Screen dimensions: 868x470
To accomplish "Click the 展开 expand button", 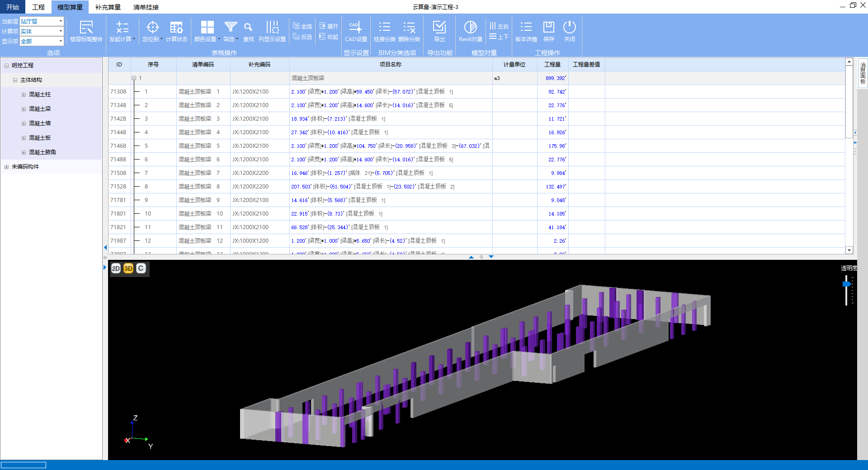I will (329, 26).
